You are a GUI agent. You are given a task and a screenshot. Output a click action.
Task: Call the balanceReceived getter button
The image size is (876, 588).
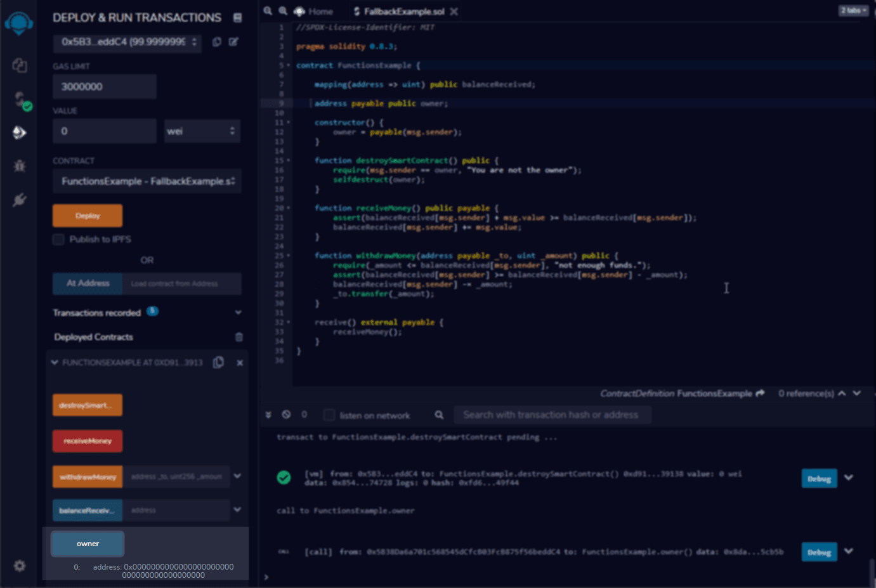tap(88, 510)
